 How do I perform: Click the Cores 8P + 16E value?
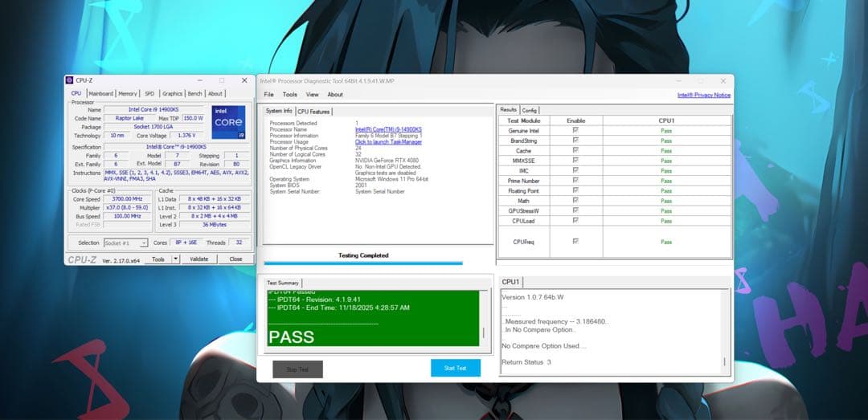pyautogui.click(x=186, y=243)
